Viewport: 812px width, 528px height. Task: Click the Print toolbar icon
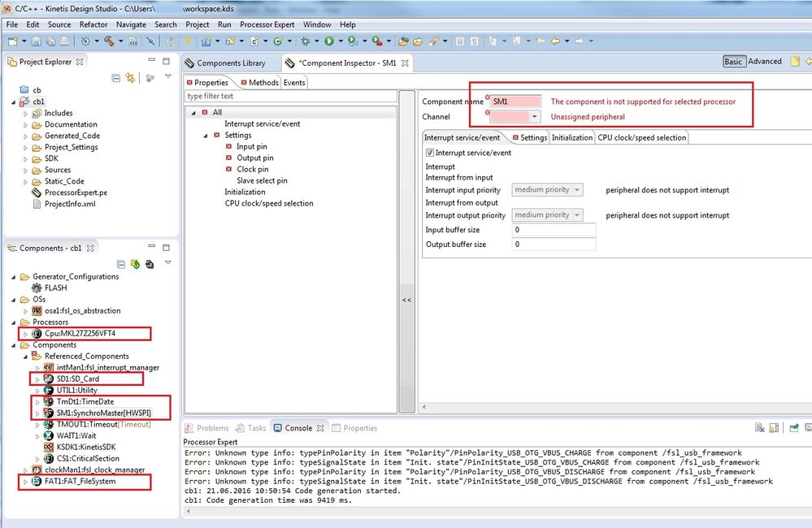click(x=65, y=41)
